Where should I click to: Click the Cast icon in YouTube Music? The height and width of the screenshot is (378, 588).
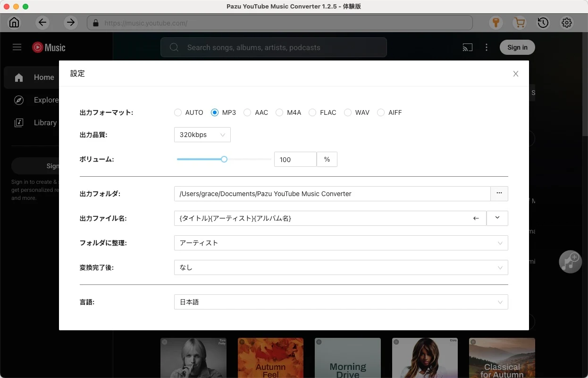click(x=468, y=47)
